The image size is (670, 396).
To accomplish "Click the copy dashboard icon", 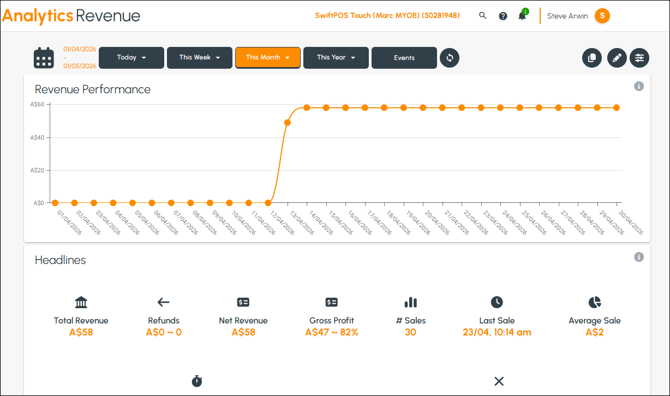I will click(592, 58).
